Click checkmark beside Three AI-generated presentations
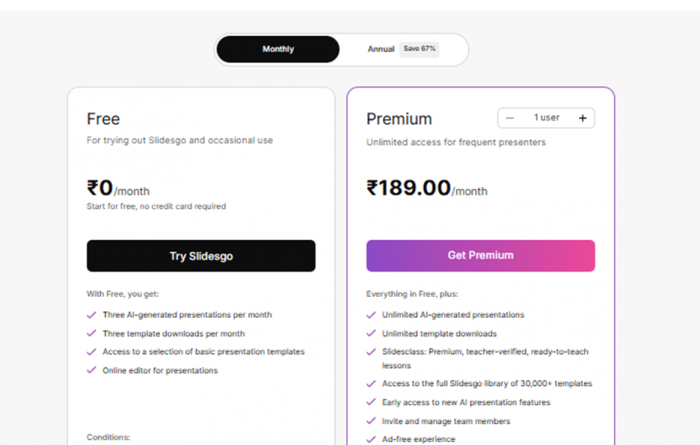700x445 pixels. pos(92,315)
